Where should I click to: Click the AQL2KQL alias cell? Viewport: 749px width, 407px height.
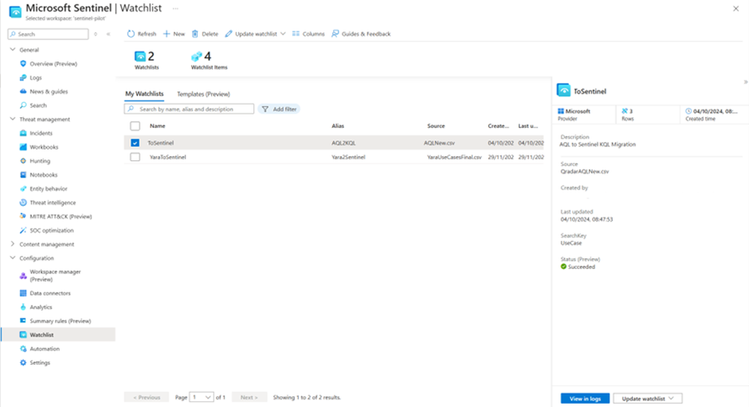[343, 143]
